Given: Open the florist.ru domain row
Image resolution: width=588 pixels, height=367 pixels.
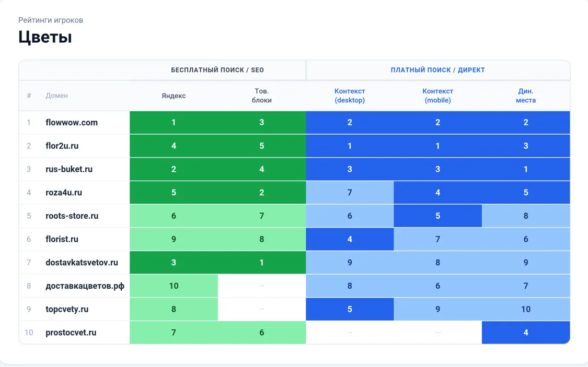Looking at the screenshot, I should click(294, 239).
